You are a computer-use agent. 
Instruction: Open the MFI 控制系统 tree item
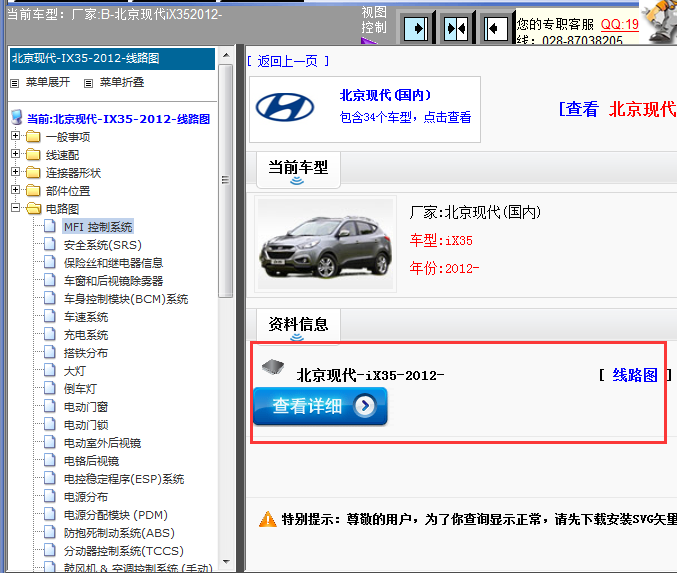(98, 227)
